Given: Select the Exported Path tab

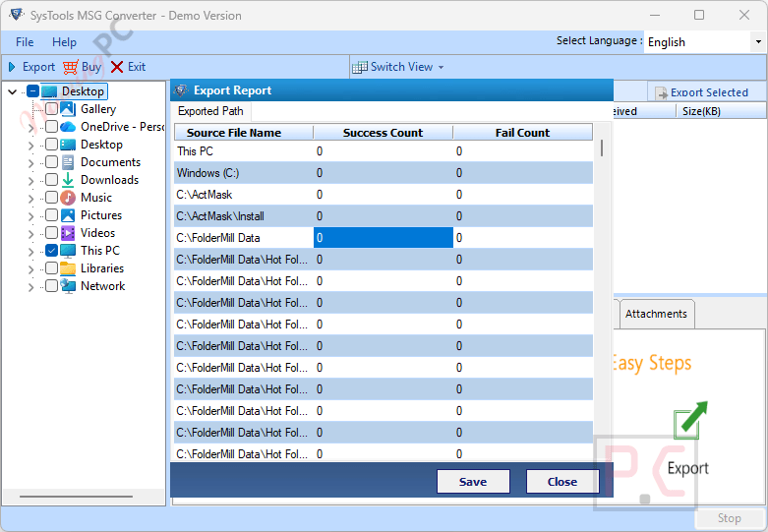Looking at the screenshot, I should (210, 111).
